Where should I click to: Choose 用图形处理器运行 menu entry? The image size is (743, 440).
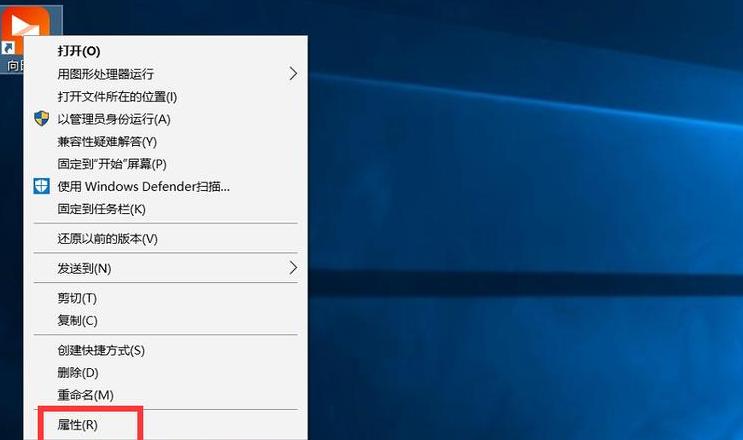click(x=106, y=74)
